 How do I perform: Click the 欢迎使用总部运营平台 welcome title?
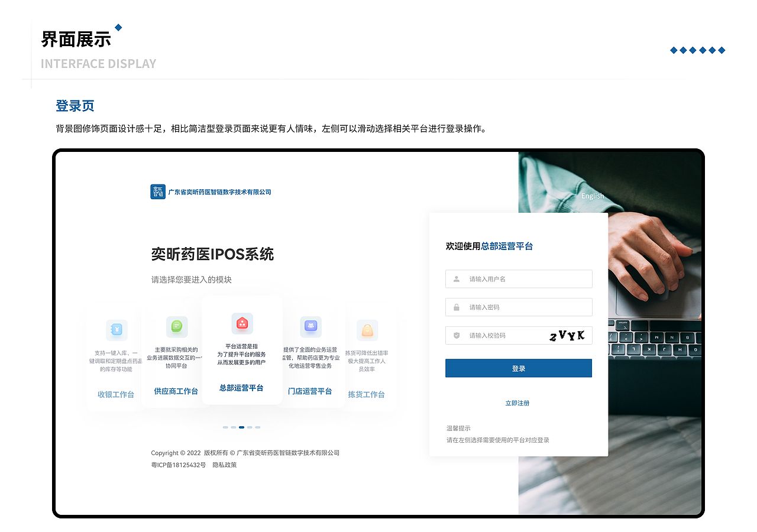(x=489, y=246)
